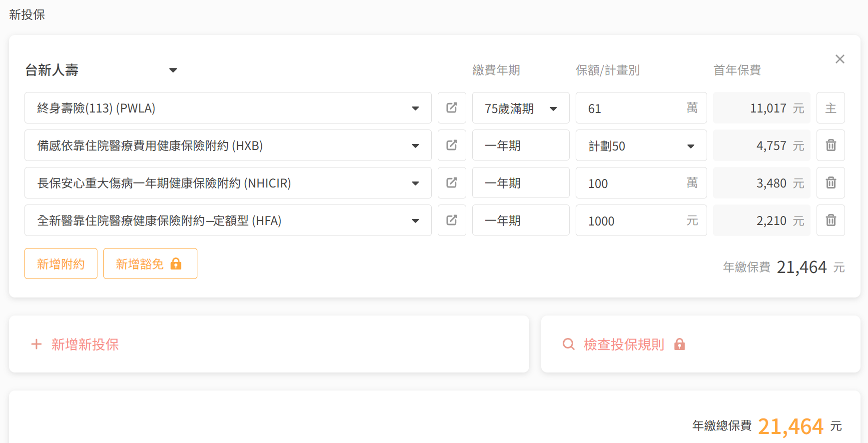
Task: Open external link for HFA rider
Action: [452, 220]
